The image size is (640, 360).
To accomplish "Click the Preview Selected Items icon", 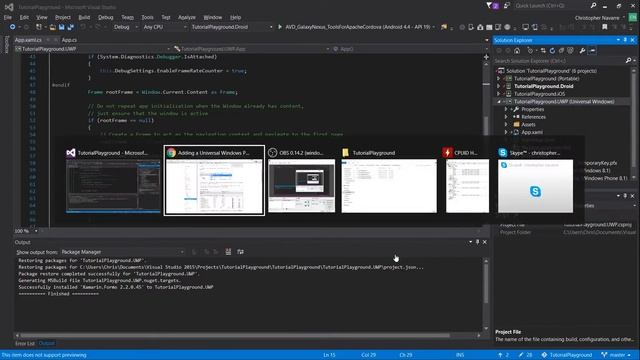I will point(593,51).
